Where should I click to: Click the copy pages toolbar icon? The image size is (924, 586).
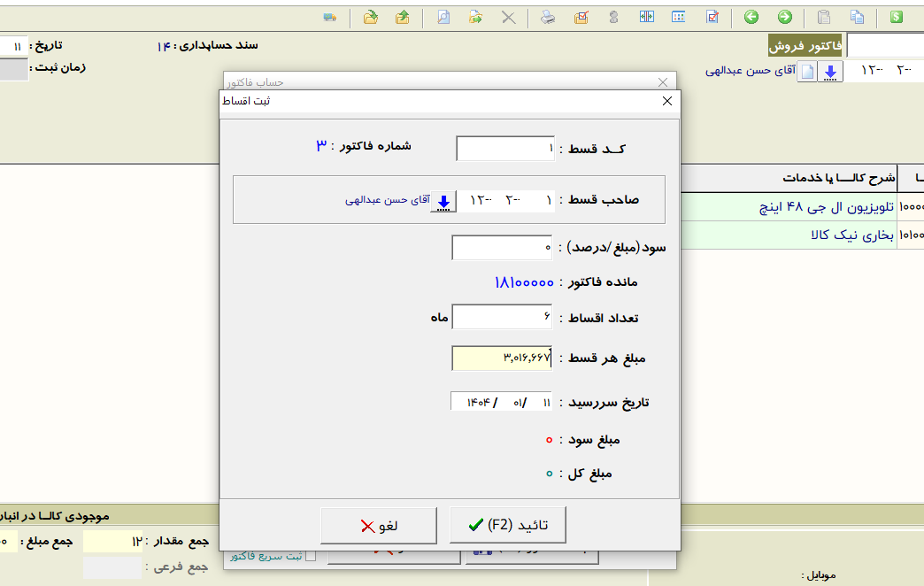pyautogui.click(x=857, y=17)
